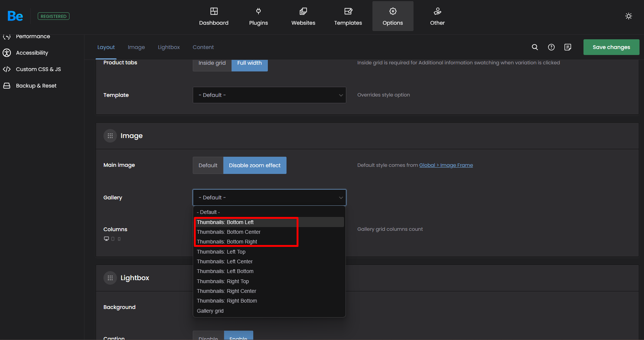Expand the Template dropdown
Viewport: 644px width, 340px height.
[269, 95]
